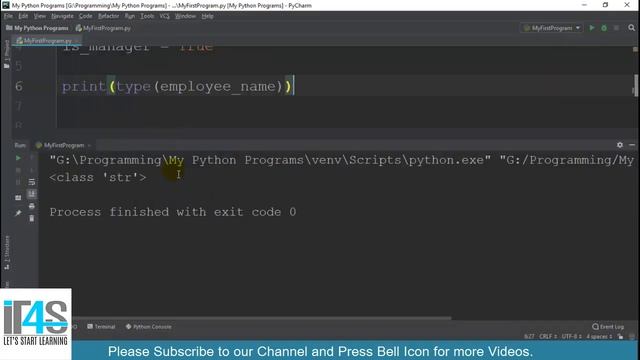Open Run panel settings gear
Viewport: 640px width, 360px height.
coord(620,144)
